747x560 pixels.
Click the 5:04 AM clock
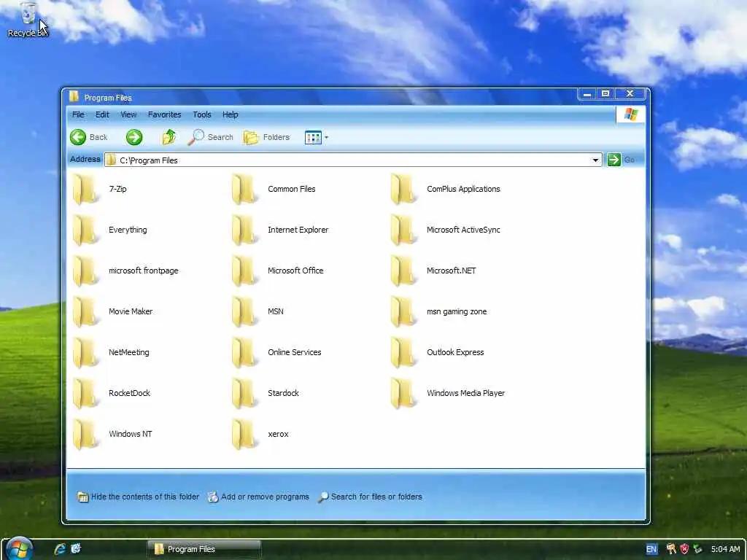(x=726, y=549)
